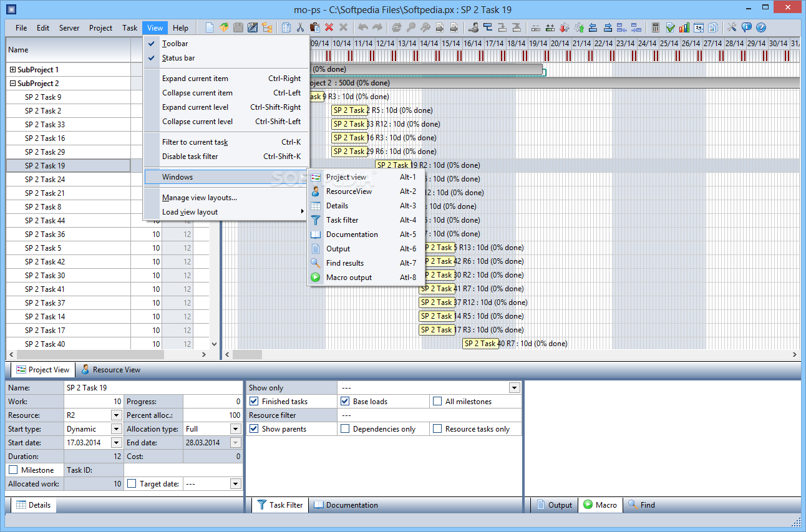This screenshot has height=532, width=806.
Task: Click the blue info speech bubble icon
Action: [747, 27]
